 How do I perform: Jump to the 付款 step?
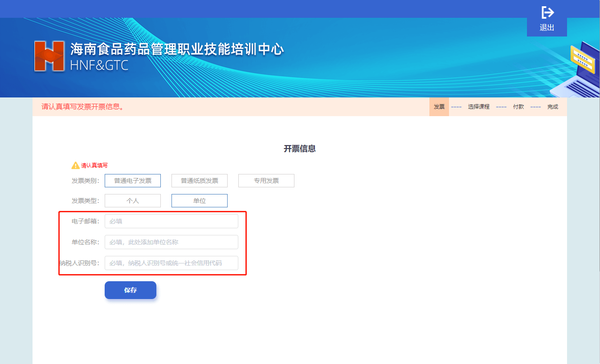coord(518,107)
